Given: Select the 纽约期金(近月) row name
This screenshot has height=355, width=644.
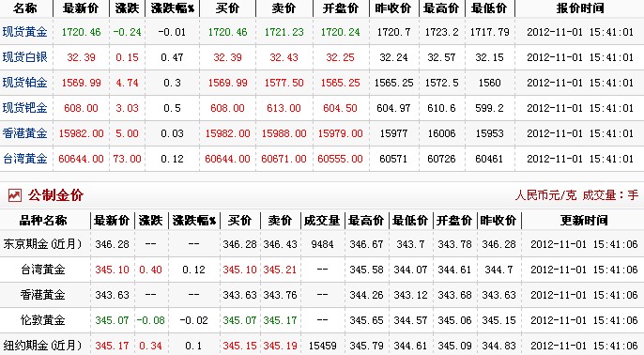Looking at the screenshot, I should click(x=43, y=346).
